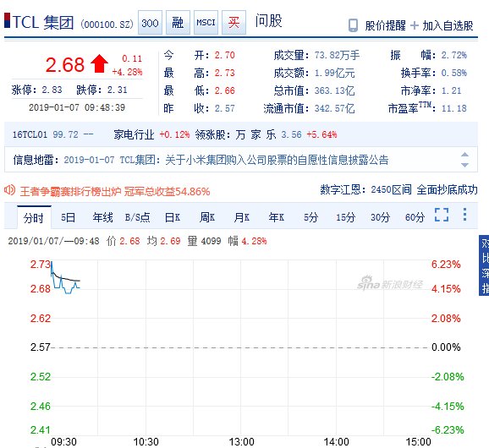The image size is (489, 448).
Task: Open the fullscreen chart view icon
Action: 442,215
